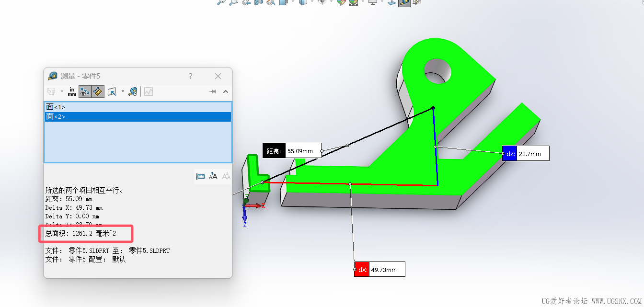Viewport: 644px width, 307px height.
Task: Click the Arc/Circle Measurements icon in Measure dialog
Action: tap(51, 91)
